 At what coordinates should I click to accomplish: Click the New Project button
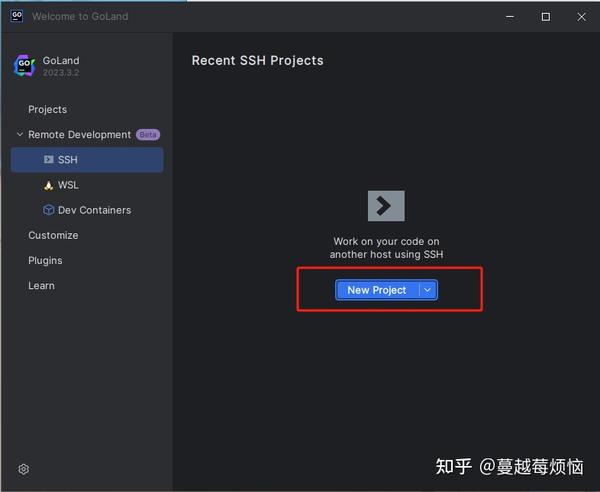click(x=377, y=290)
